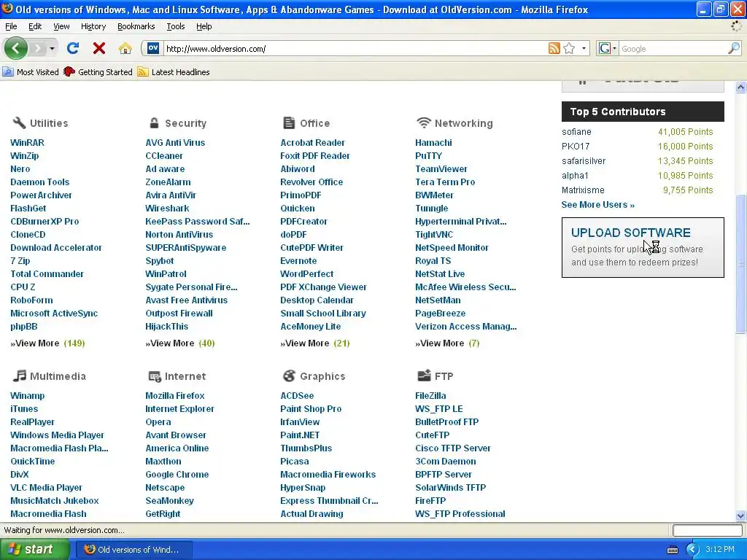Open the History menu
The width and height of the screenshot is (747, 560).
93,26
